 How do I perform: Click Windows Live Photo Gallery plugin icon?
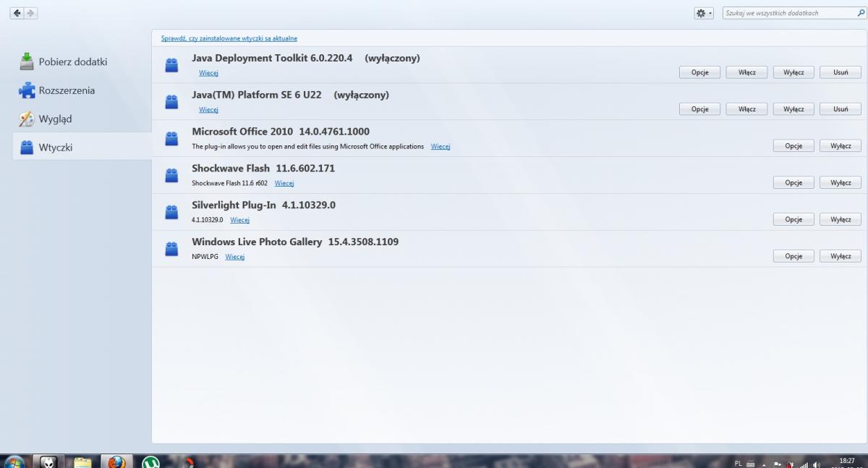[x=171, y=249]
